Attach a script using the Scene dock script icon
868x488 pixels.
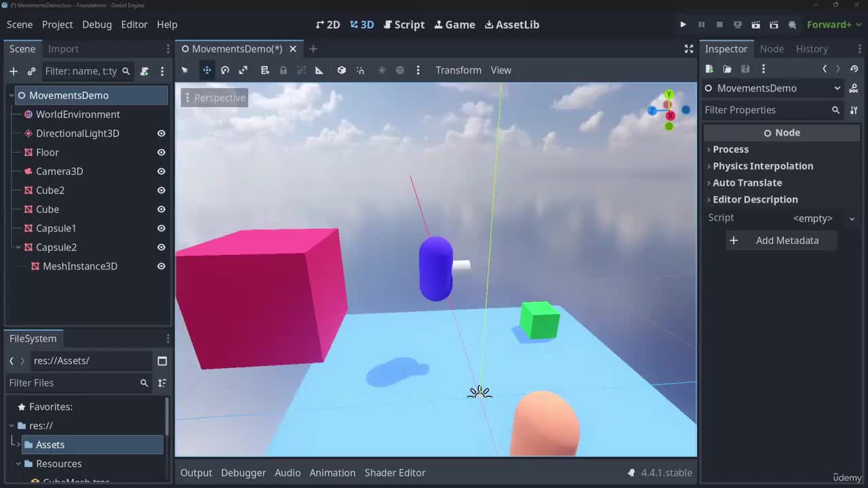[144, 71]
